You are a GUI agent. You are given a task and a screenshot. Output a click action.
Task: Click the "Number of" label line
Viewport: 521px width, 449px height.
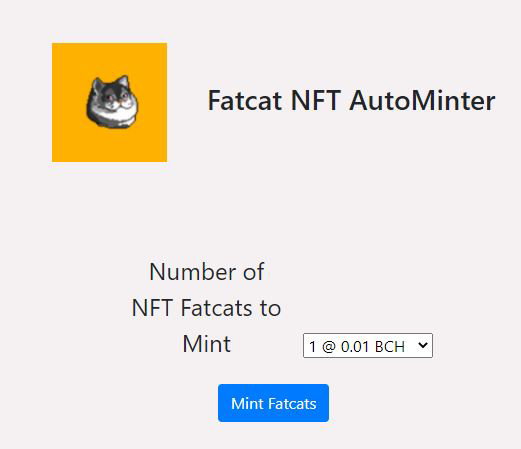coord(207,272)
